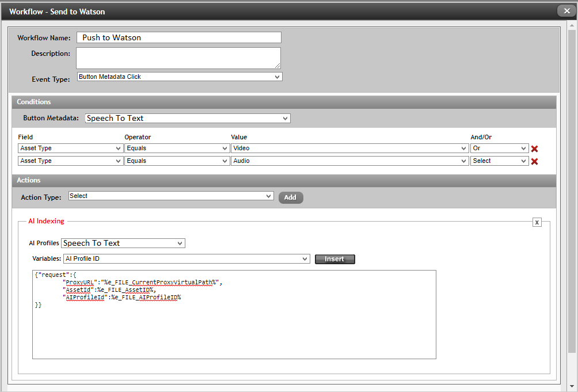Click the scrollbar down arrow
Image resolution: width=578 pixels, height=392 pixels.
(572, 387)
